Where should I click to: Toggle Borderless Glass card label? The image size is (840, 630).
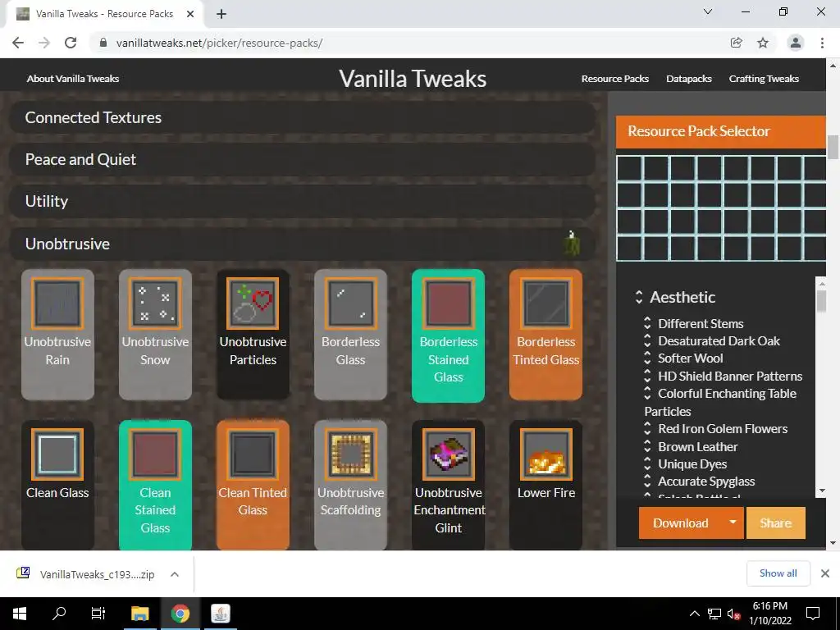[x=350, y=350]
